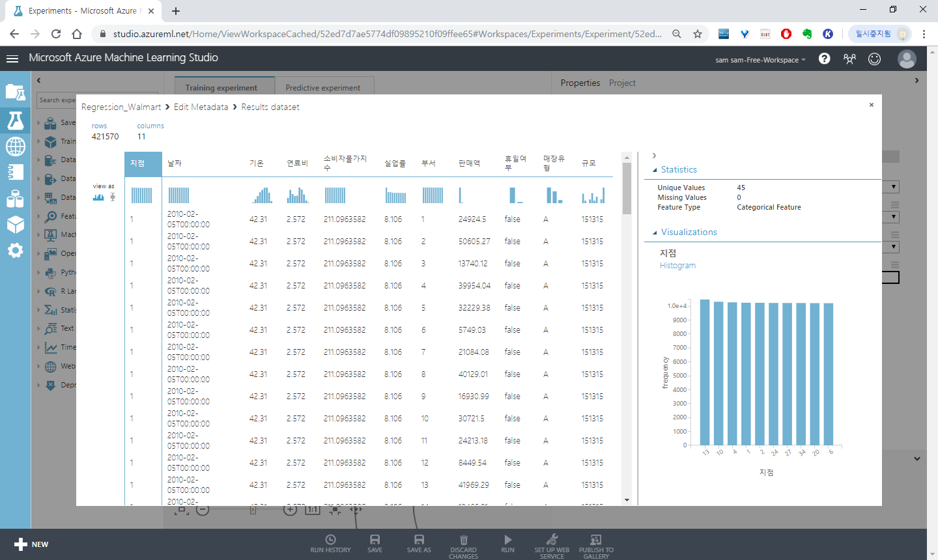Expand Python Language Modules tree arrow
The width and height of the screenshot is (938, 560).
[x=38, y=272]
